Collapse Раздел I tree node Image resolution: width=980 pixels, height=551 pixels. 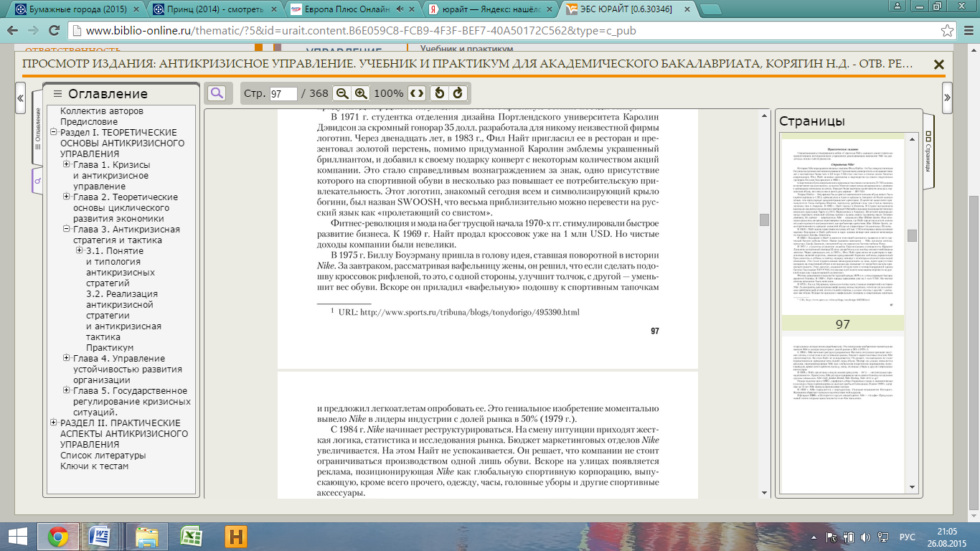click(54, 133)
